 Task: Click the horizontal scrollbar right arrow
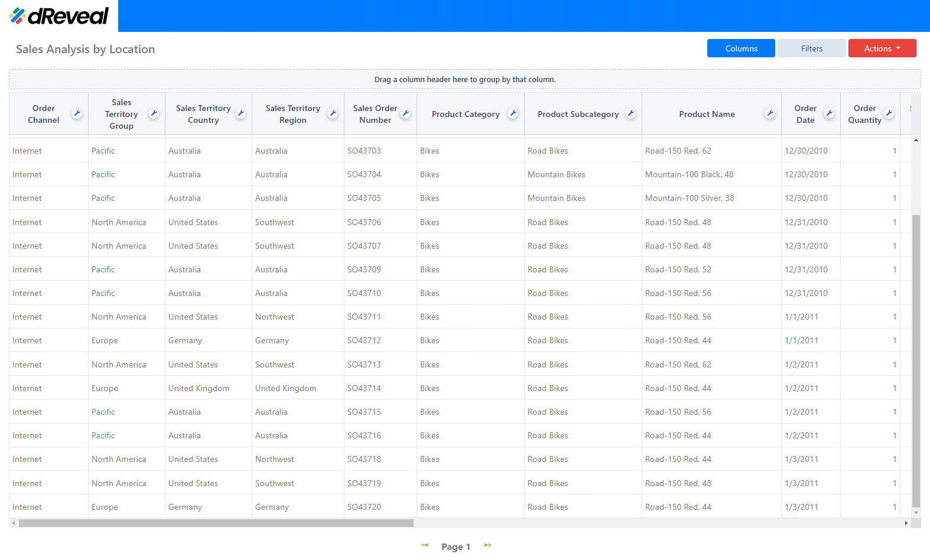coord(906,523)
